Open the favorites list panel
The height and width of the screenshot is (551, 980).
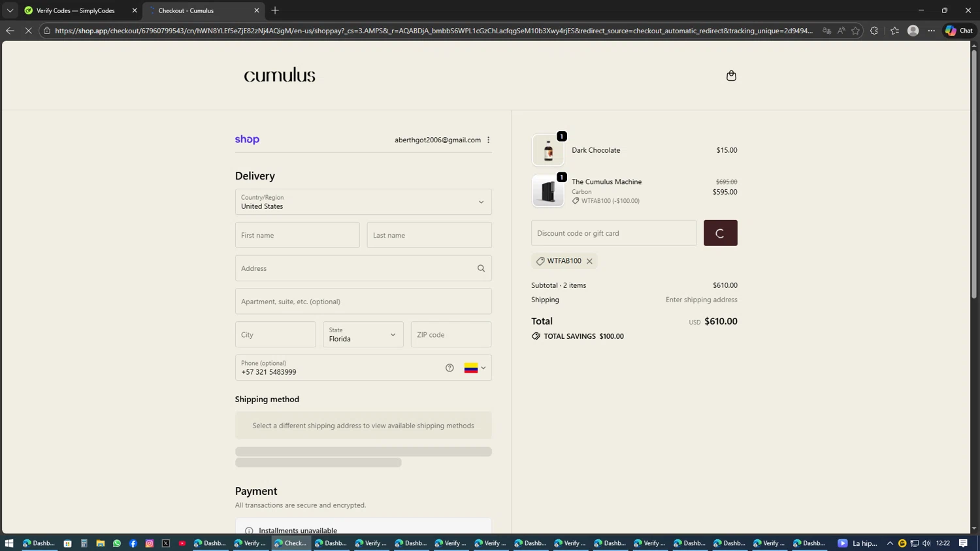(x=894, y=31)
